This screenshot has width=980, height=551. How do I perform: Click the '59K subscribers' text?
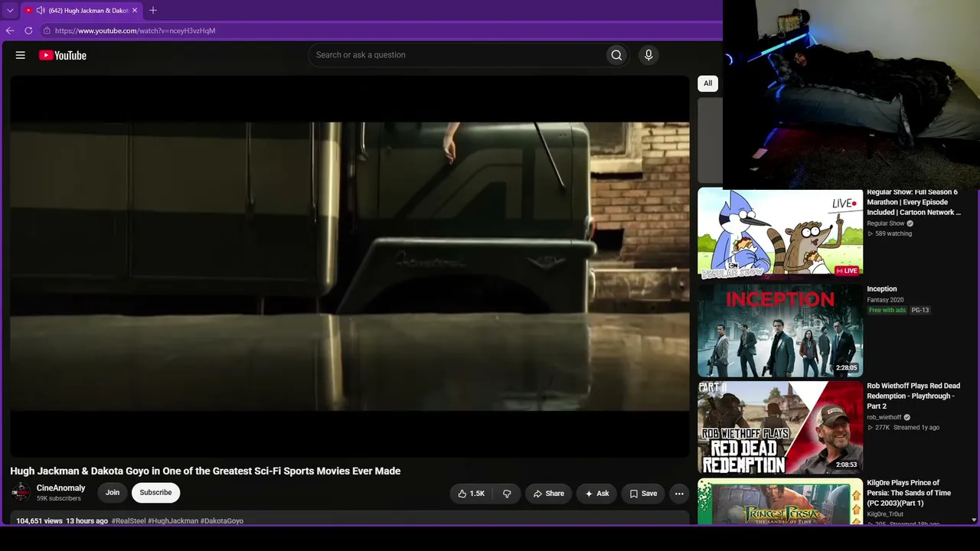(59, 499)
